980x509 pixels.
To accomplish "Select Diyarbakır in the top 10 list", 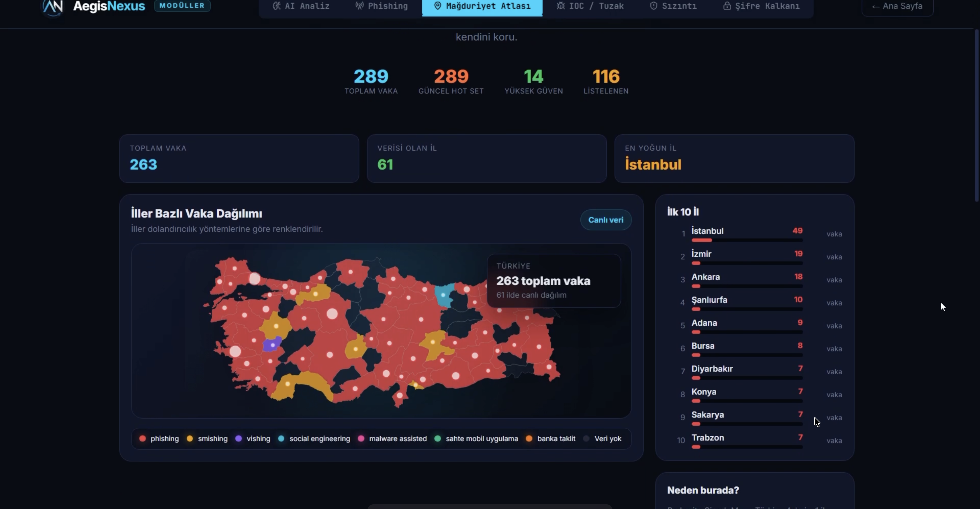I will pyautogui.click(x=755, y=372).
